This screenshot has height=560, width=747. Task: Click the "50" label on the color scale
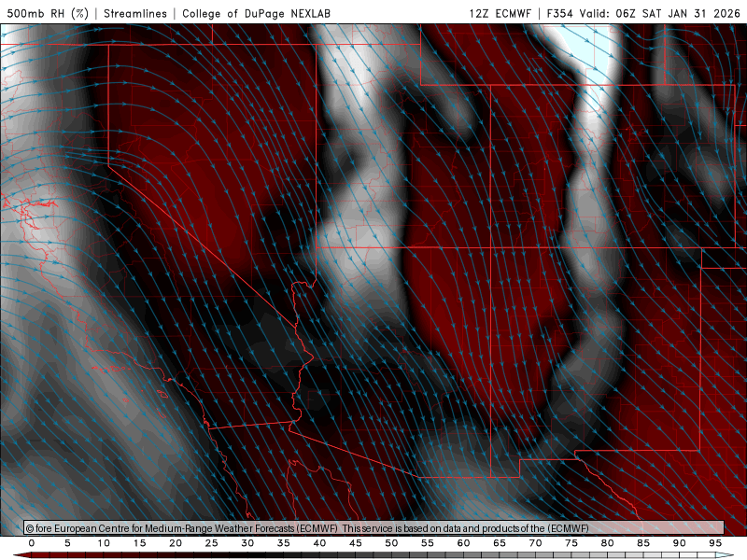(x=391, y=543)
